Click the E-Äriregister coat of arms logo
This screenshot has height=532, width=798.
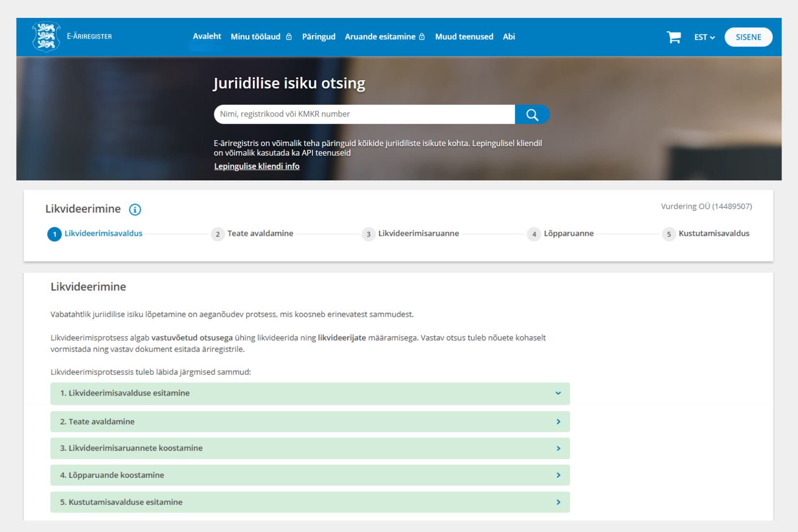coord(46,36)
